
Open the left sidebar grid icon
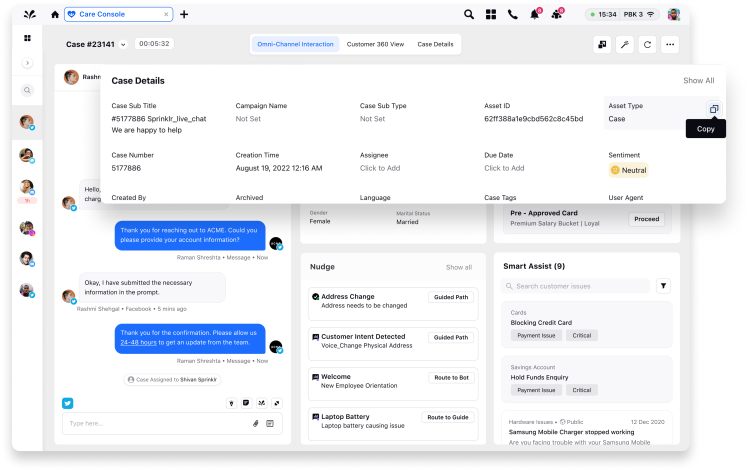pyautogui.click(x=27, y=38)
